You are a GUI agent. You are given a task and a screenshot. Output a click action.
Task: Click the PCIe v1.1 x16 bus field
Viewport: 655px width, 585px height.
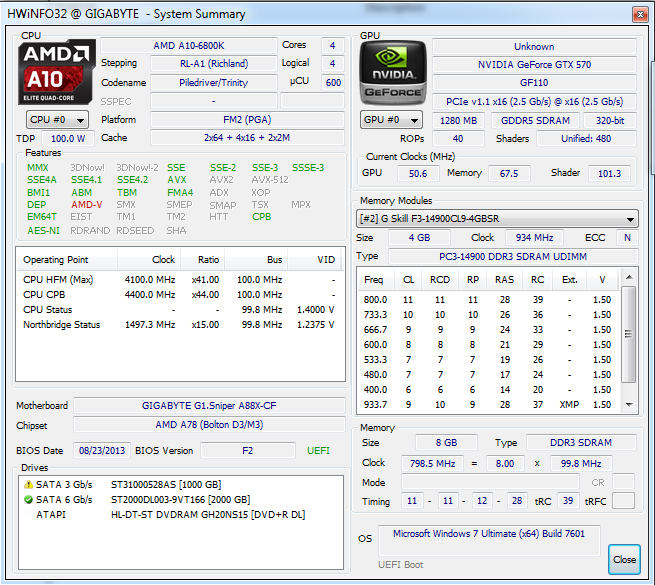[534, 102]
